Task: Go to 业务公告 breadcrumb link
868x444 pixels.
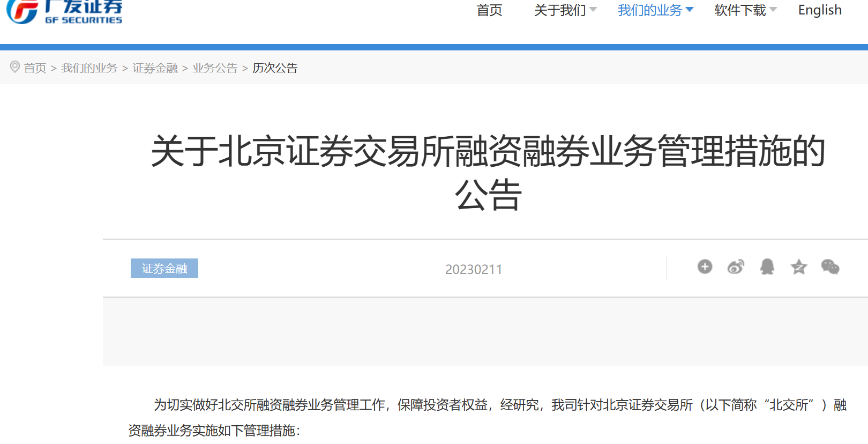Action: point(215,68)
